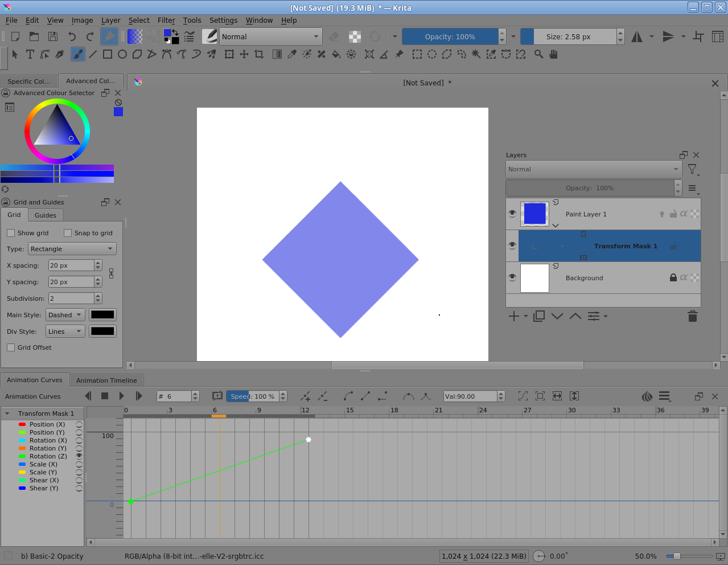Enable the Snap to grid checkbox
The image size is (728, 565).
pyautogui.click(x=68, y=233)
